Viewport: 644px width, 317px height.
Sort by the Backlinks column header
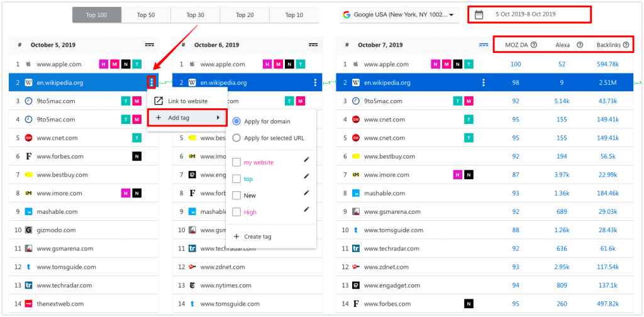pyautogui.click(x=609, y=45)
